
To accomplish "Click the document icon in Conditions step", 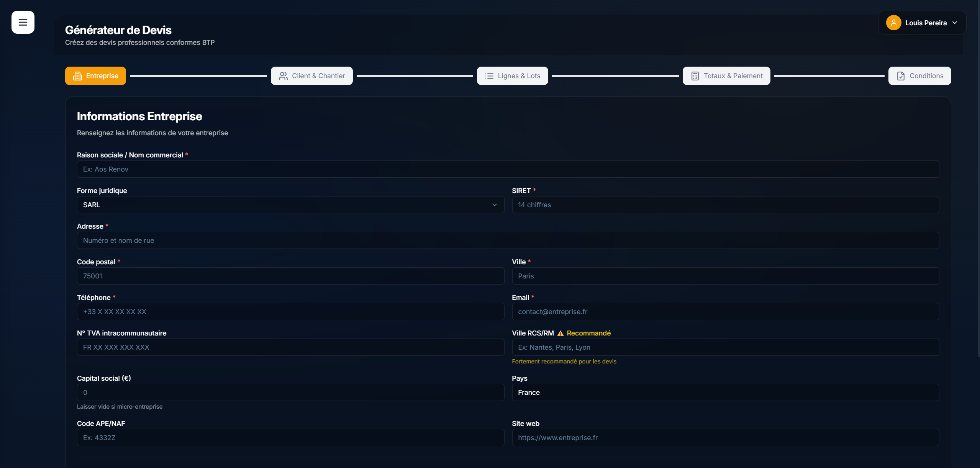I will pyautogui.click(x=901, y=76).
